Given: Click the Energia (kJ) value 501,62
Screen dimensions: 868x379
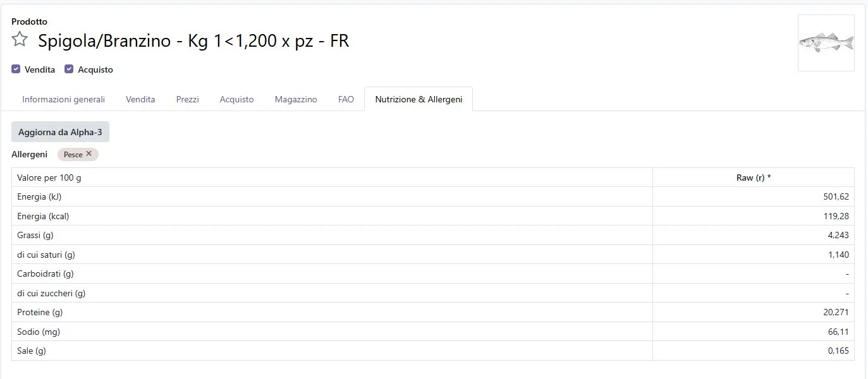Looking at the screenshot, I should [836, 196].
